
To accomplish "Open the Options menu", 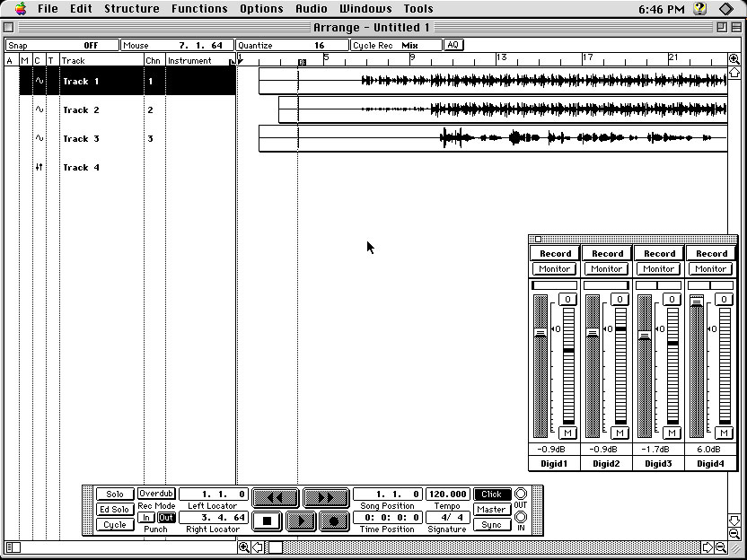I will point(261,9).
